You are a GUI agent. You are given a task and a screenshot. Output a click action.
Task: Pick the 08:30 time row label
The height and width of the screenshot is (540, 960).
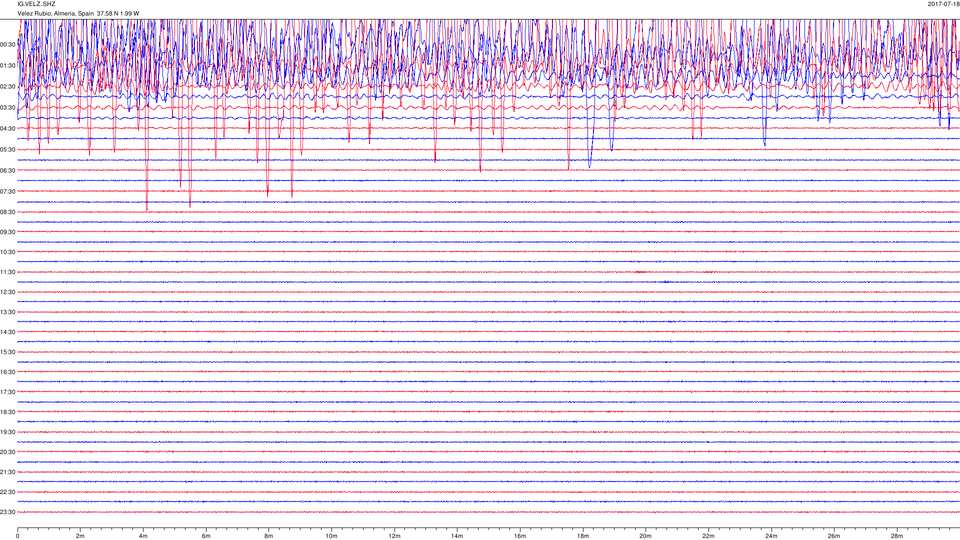click(x=7, y=212)
